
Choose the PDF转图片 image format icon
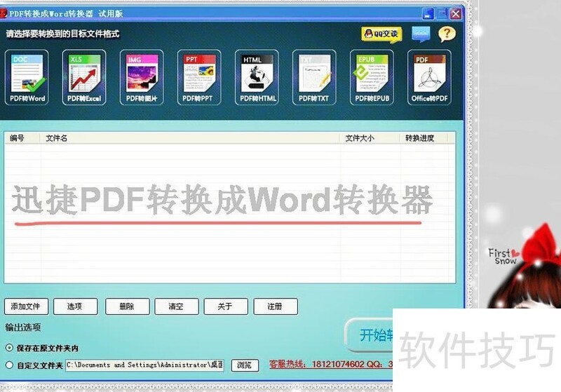(142, 77)
